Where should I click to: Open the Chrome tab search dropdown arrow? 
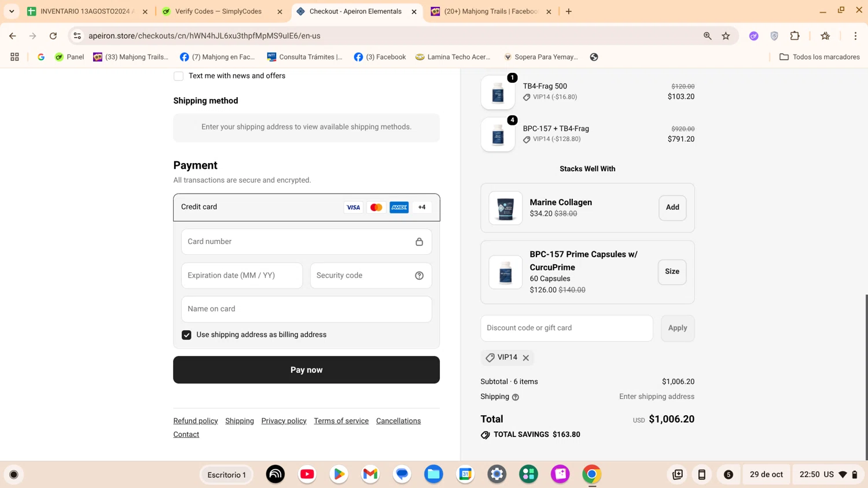12,11
